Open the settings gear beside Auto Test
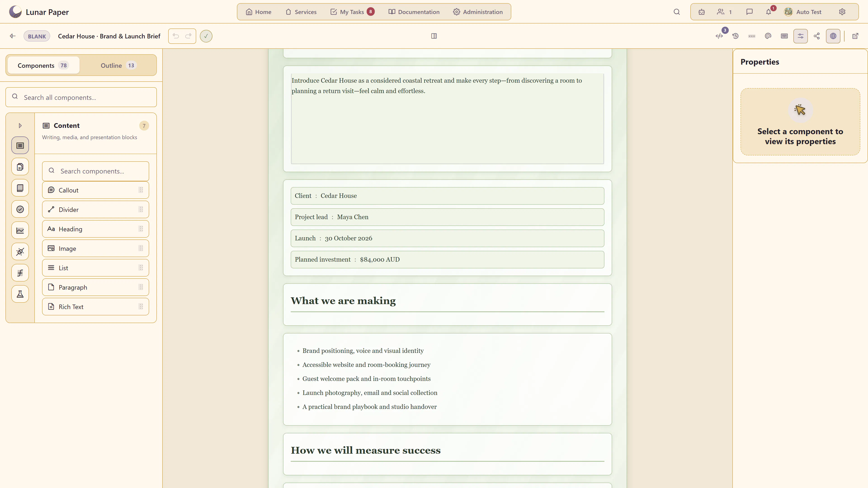Image resolution: width=868 pixels, height=488 pixels. click(x=842, y=12)
